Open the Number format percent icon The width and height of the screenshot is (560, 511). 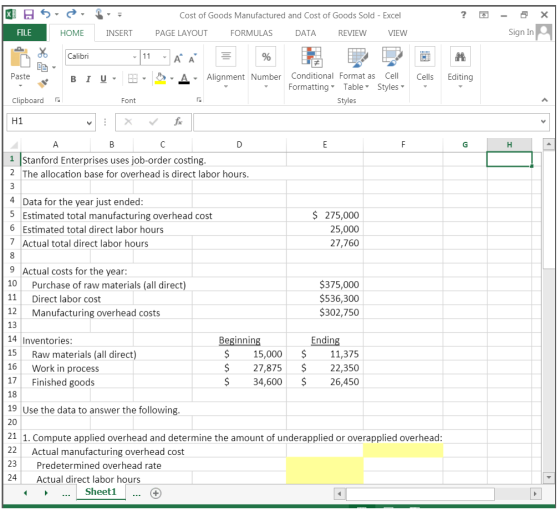click(x=266, y=57)
